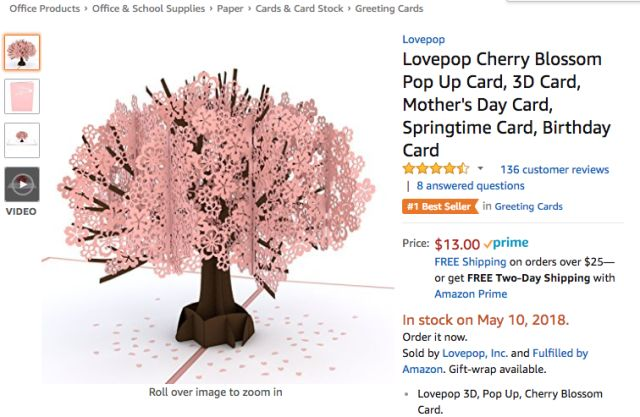640x417 pixels.
Task: Go to Office & School Supplies breadcrumb
Action: [x=149, y=9]
